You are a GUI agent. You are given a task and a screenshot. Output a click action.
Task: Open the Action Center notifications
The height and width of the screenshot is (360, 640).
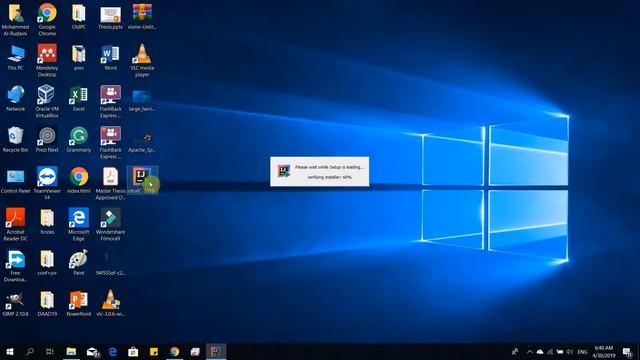click(627, 351)
